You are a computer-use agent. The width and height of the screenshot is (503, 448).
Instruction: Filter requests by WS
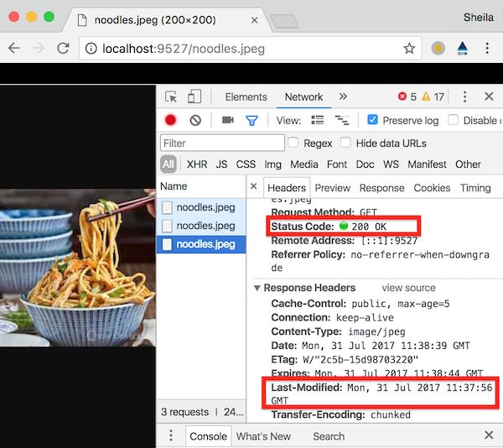coord(391,164)
